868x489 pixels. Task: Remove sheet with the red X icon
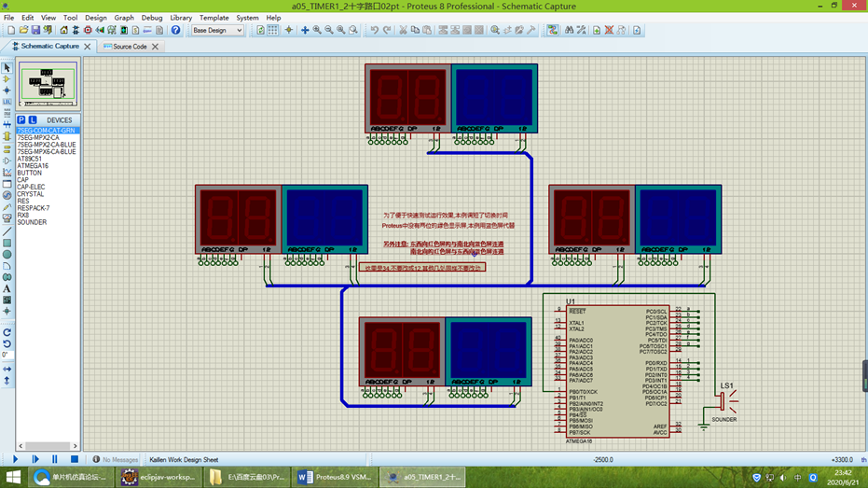609,30
